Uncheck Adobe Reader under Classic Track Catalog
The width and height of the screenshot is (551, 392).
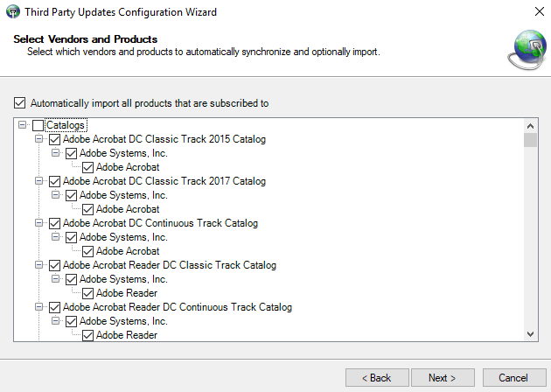[x=87, y=293]
